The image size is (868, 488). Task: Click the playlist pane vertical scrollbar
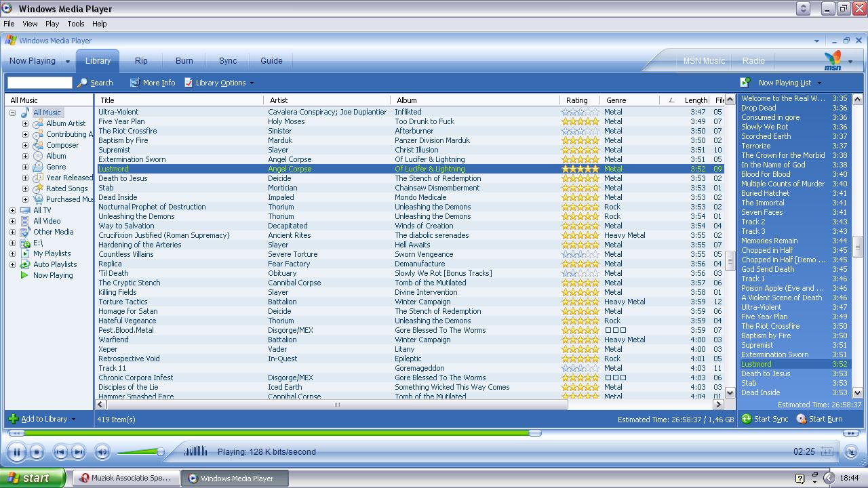(x=857, y=247)
